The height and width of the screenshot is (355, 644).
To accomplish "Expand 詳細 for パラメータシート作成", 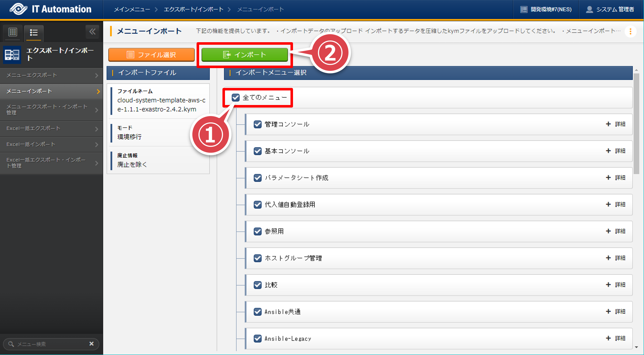I will pos(615,178).
